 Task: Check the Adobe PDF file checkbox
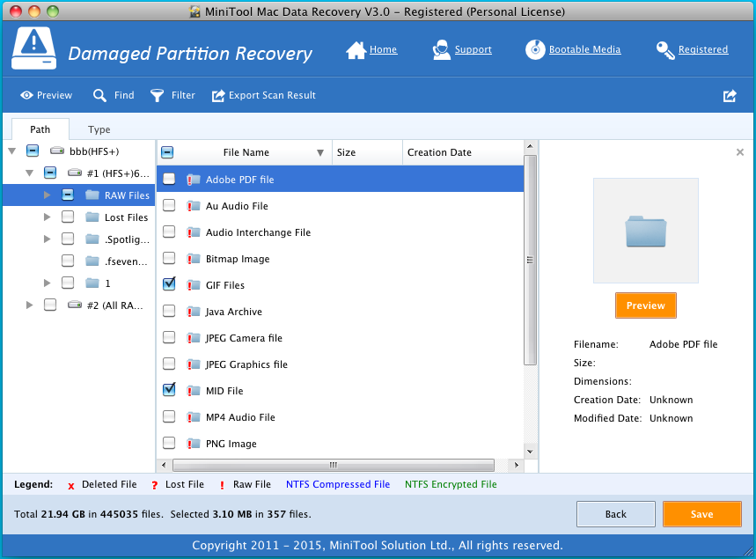169,179
